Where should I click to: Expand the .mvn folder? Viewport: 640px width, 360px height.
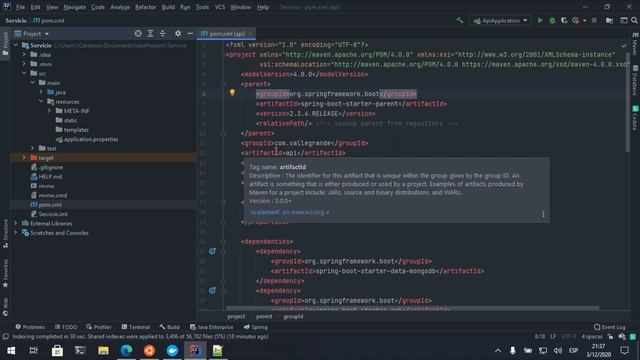24,64
